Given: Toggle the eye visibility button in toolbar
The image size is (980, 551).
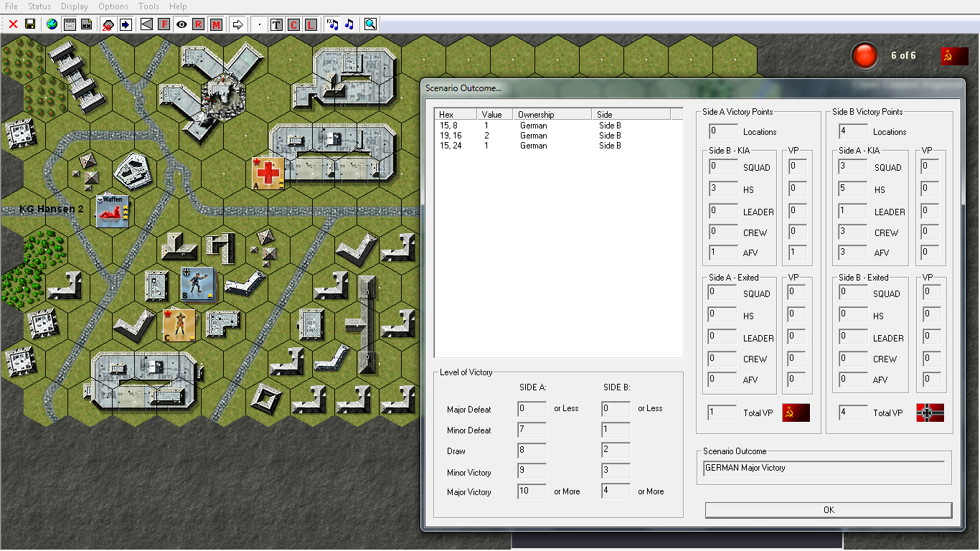Looking at the screenshot, I should click(182, 24).
